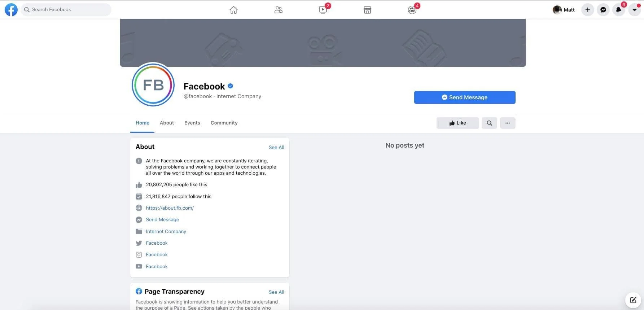This screenshot has width=644, height=310.
Task: Toggle Like on the Facebook page
Action: [457, 123]
